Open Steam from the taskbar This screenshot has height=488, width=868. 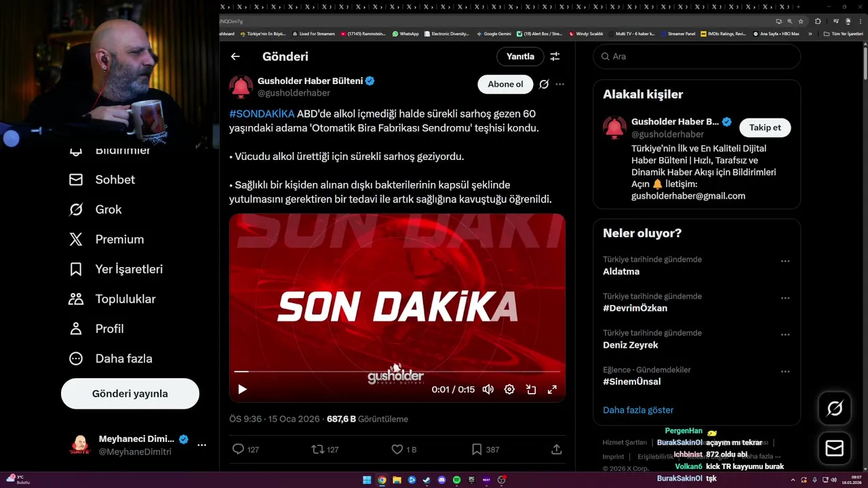(427, 480)
